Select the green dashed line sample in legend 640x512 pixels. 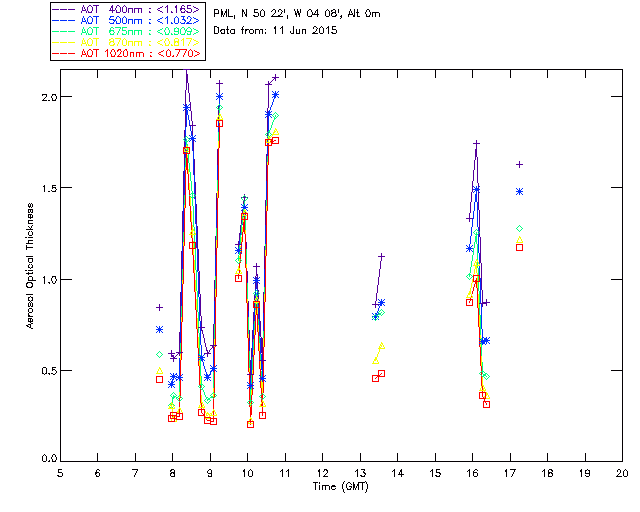click(64, 31)
